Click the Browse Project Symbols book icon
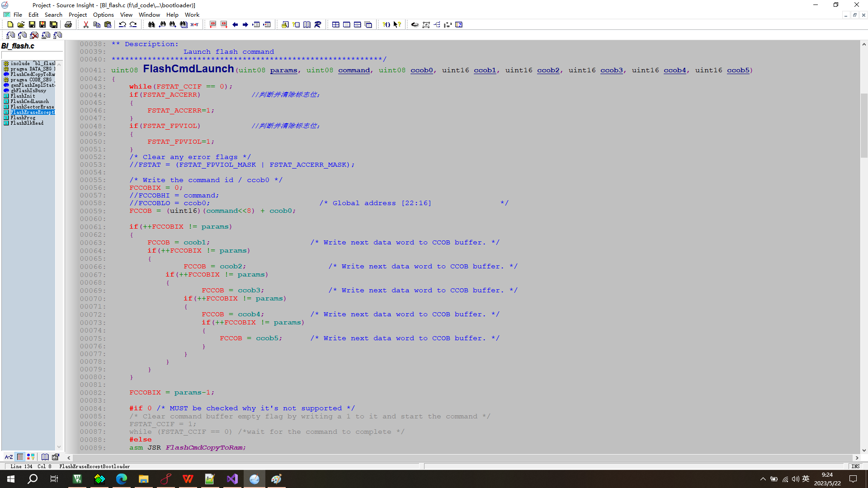868x488 pixels. [x=307, y=25]
